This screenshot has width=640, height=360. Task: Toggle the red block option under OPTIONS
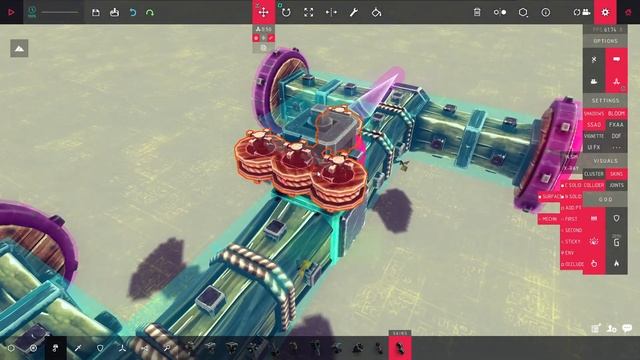coord(616,60)
